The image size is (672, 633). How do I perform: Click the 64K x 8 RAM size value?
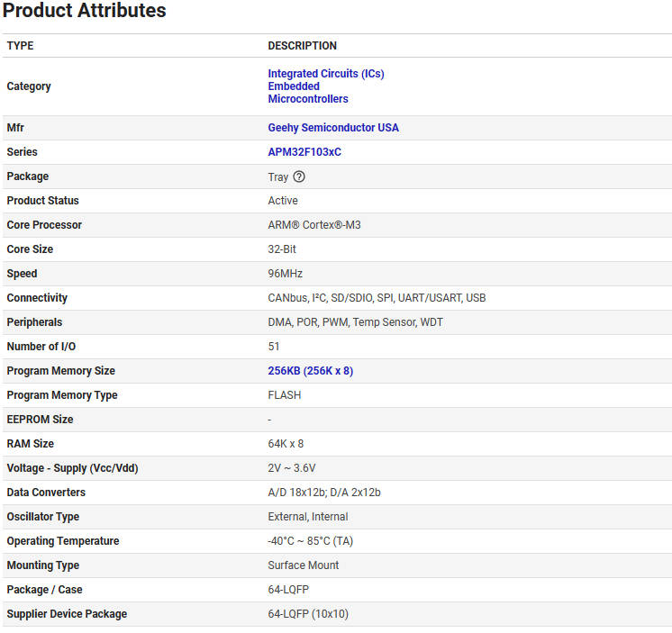click(286, 444)
